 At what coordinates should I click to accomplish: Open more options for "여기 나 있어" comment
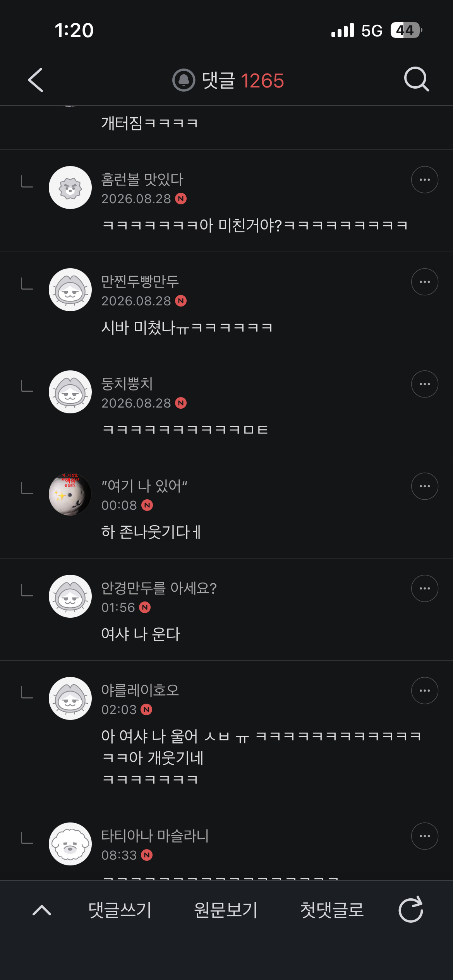[425, 486]
